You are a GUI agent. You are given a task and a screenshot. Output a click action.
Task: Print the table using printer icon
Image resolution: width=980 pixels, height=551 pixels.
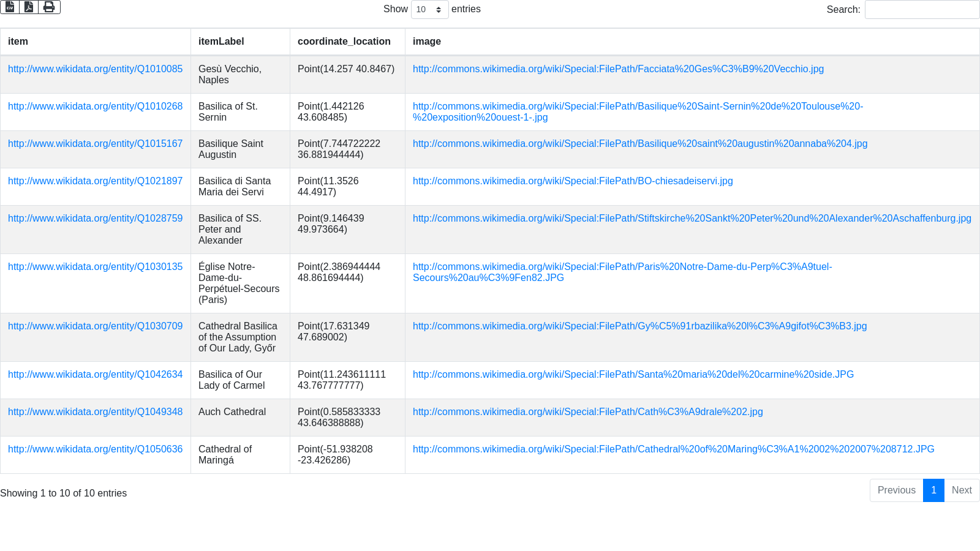[49, 7]
